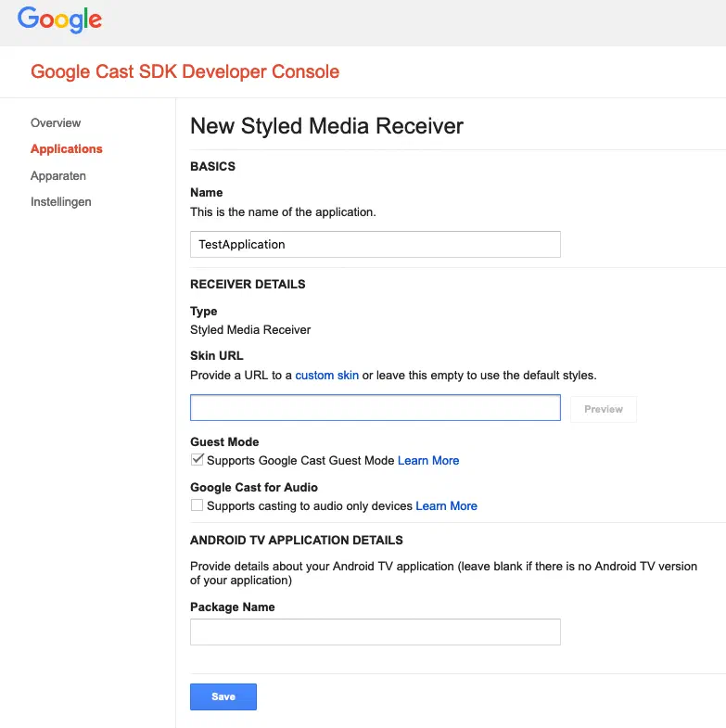This screenshot has width=726, height=728.
Task: Click the Skin URL input field
Action: (x=376, y=408)
